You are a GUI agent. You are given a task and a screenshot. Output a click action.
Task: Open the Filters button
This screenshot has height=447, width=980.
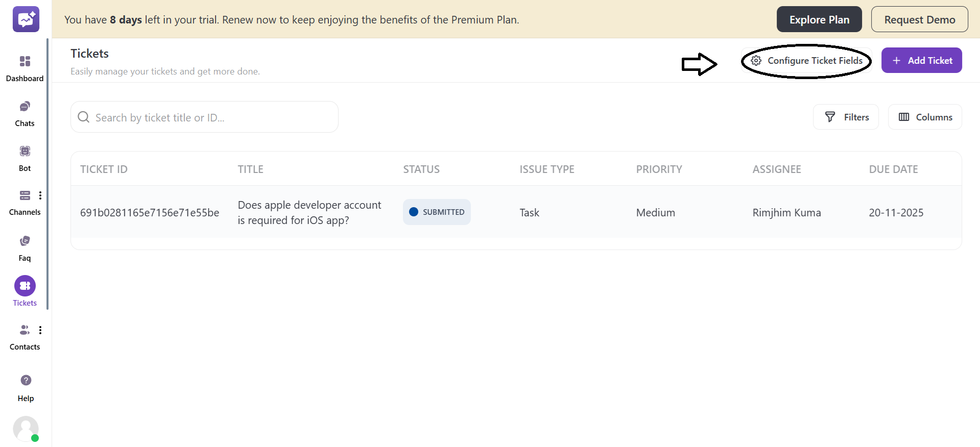(x=846, y=117)
